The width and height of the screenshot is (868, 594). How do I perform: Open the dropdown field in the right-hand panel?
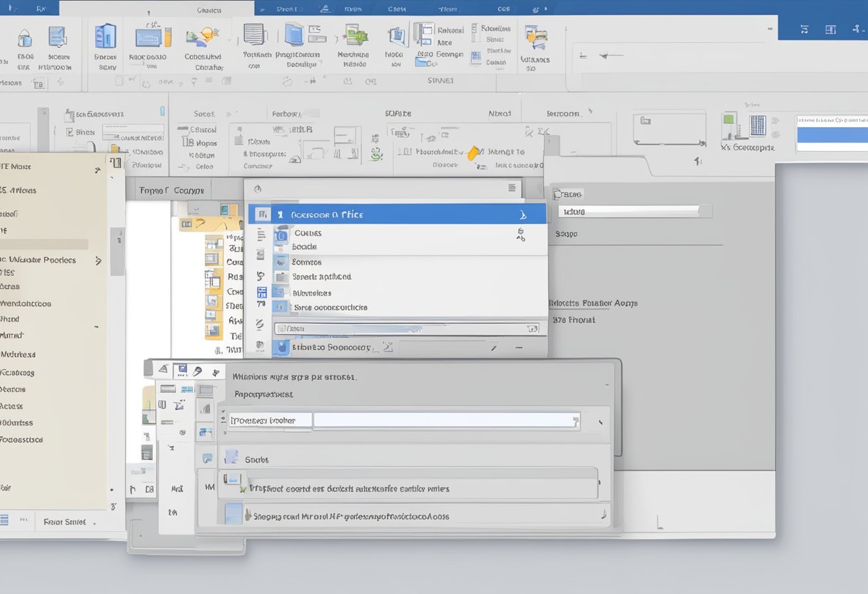point(635,211)
